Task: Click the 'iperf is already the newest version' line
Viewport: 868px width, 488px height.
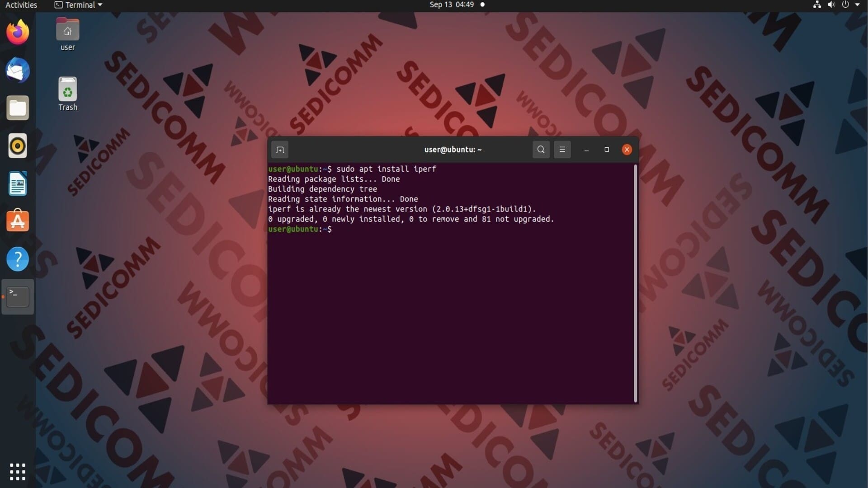Action: (402, 209)
